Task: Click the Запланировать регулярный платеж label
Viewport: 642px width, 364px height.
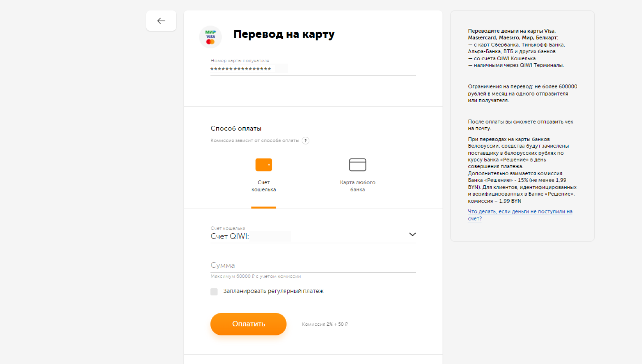Action: point(273,291)
